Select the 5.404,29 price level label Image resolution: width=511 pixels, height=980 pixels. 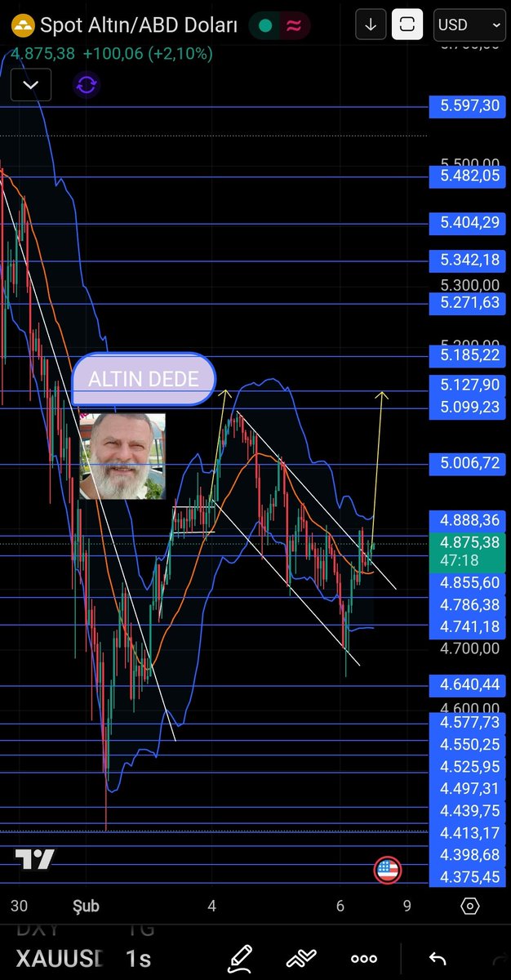click(x=469, y=222)
